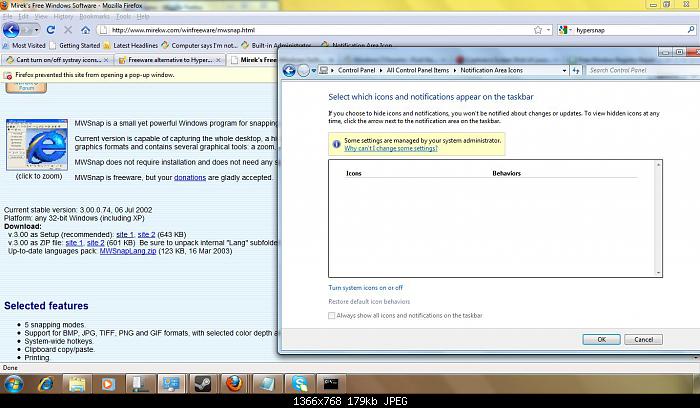This screenshot has height=408, width=700.
Task: Click the Search Control Panel field
Action: pyautogui.click(x=642, y=71)
